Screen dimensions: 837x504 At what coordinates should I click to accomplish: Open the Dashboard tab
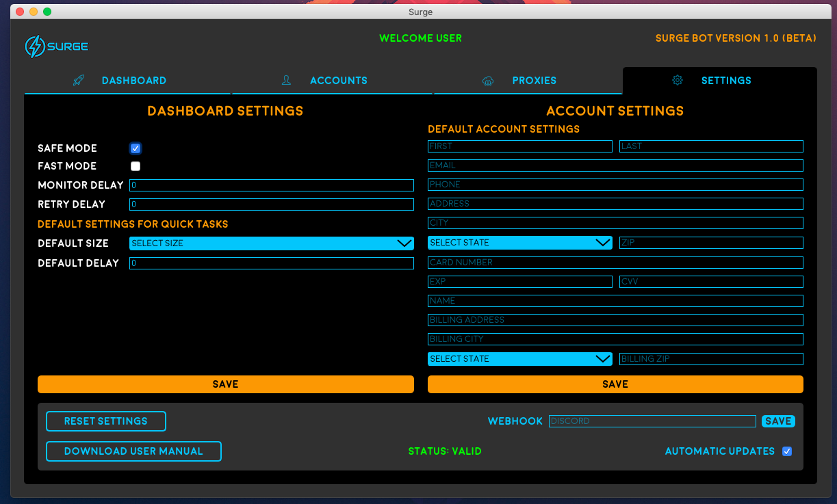click(x=127, y=81)
